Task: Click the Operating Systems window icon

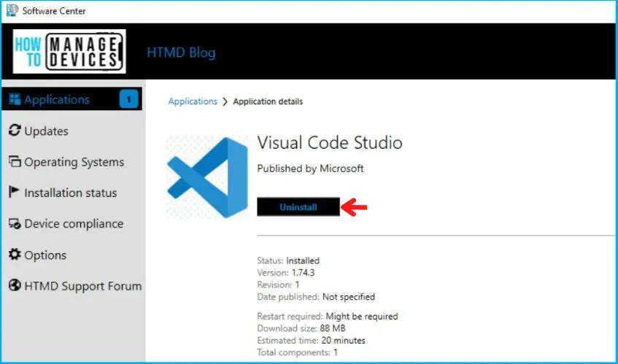Action: click(x=15, y=161)
